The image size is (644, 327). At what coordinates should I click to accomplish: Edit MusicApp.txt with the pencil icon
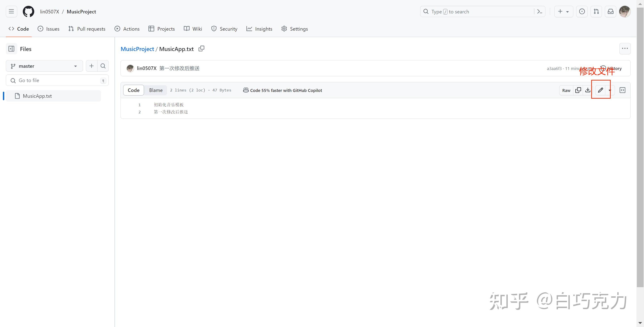600,90
